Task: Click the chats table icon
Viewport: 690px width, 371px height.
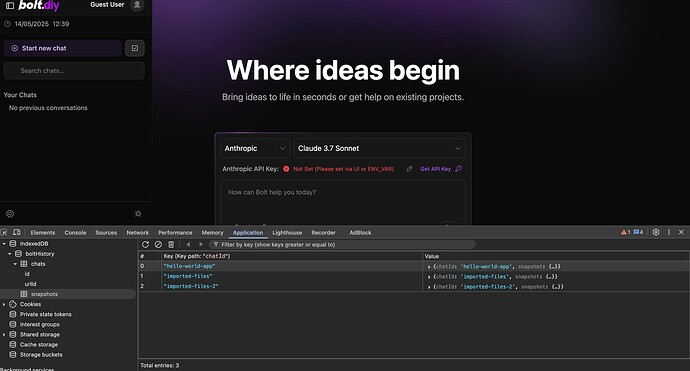Action: (24, 264)
